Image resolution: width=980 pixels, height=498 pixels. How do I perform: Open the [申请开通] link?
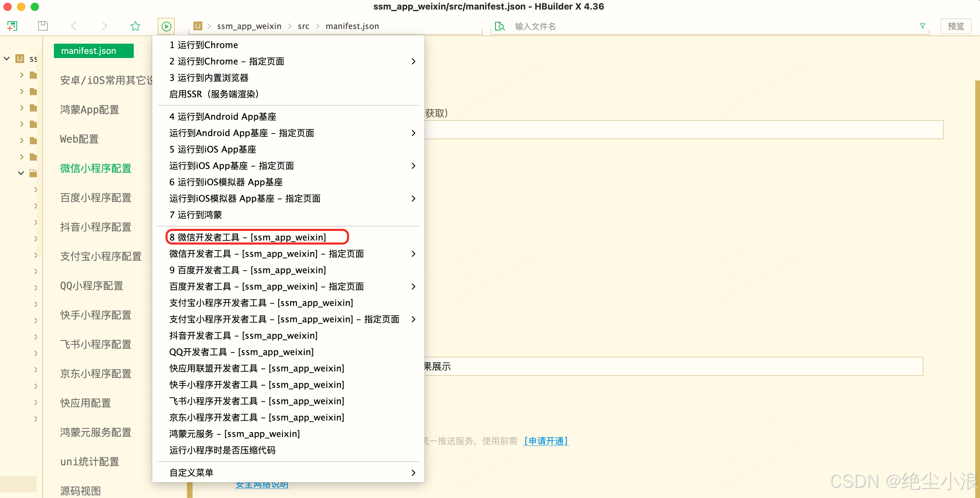pyautogui.click(x=546, y=441)
